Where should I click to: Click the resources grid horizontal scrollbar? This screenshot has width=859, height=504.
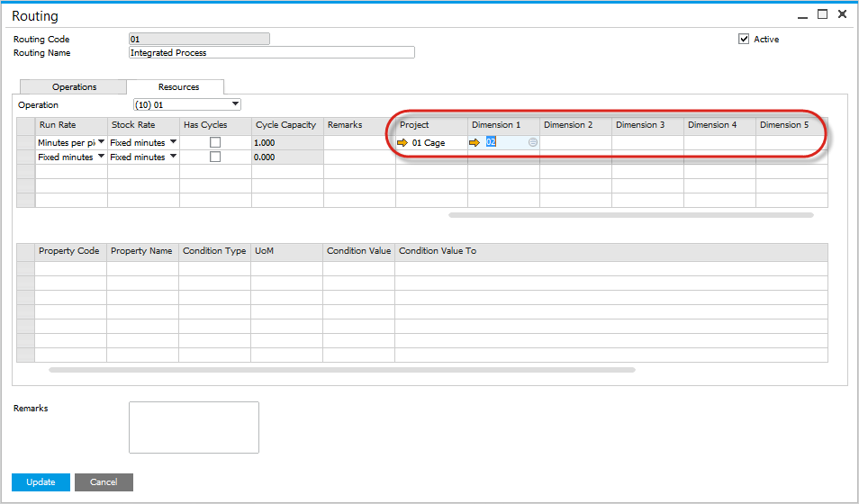[x=630, y=215]
